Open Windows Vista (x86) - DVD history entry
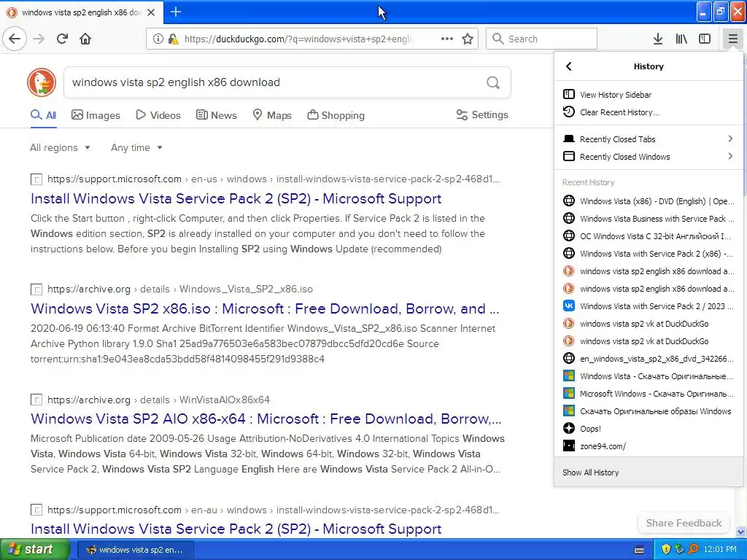Viewport: 747px width, 560px height. 649,201
